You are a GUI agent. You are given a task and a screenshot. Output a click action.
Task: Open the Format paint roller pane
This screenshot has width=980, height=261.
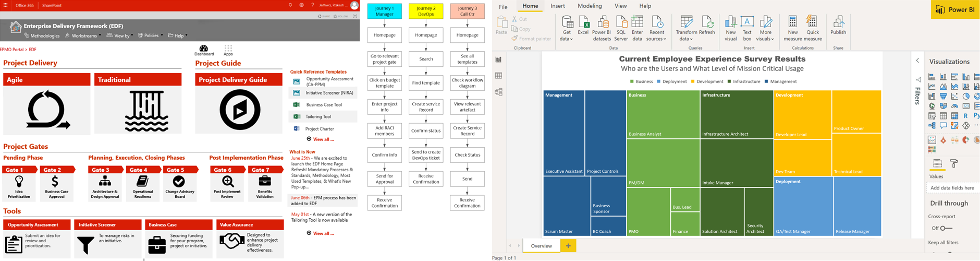[953, 164]
